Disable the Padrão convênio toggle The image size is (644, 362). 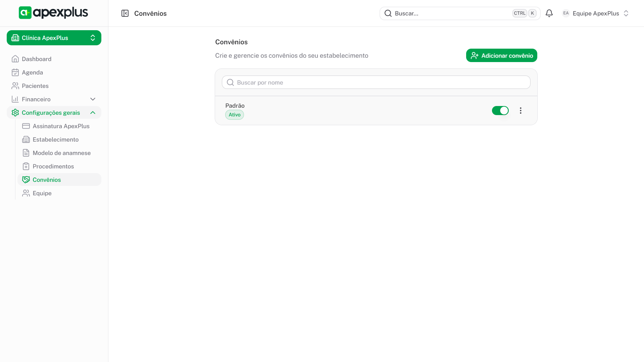tap(500, 111)
